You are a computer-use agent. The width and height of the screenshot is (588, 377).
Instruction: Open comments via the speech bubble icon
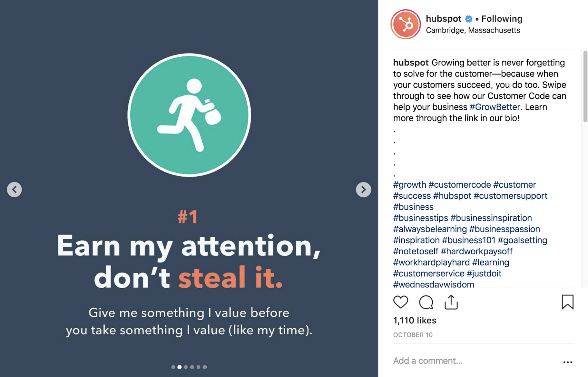point(426,302)
